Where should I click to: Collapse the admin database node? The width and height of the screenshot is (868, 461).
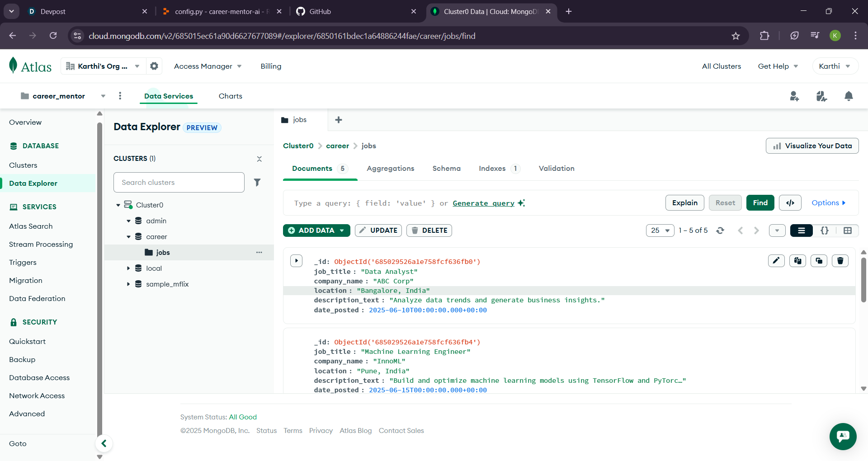click(128, 221)
